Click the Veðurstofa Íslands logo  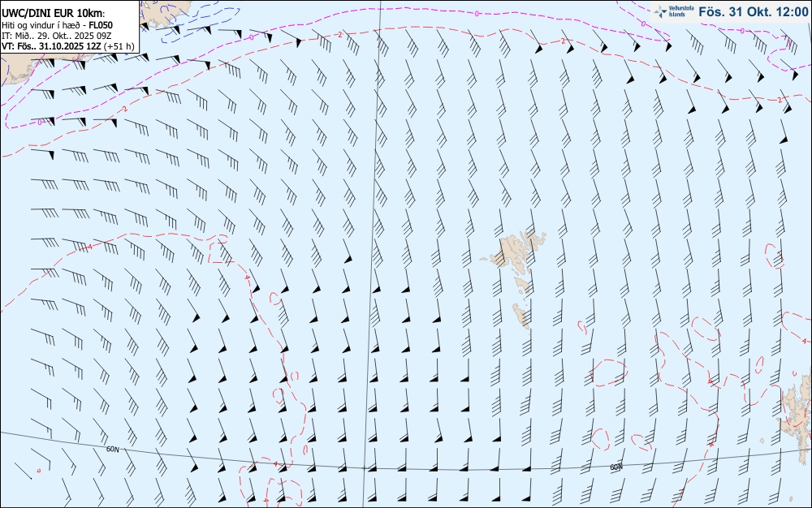click(672, 11)
